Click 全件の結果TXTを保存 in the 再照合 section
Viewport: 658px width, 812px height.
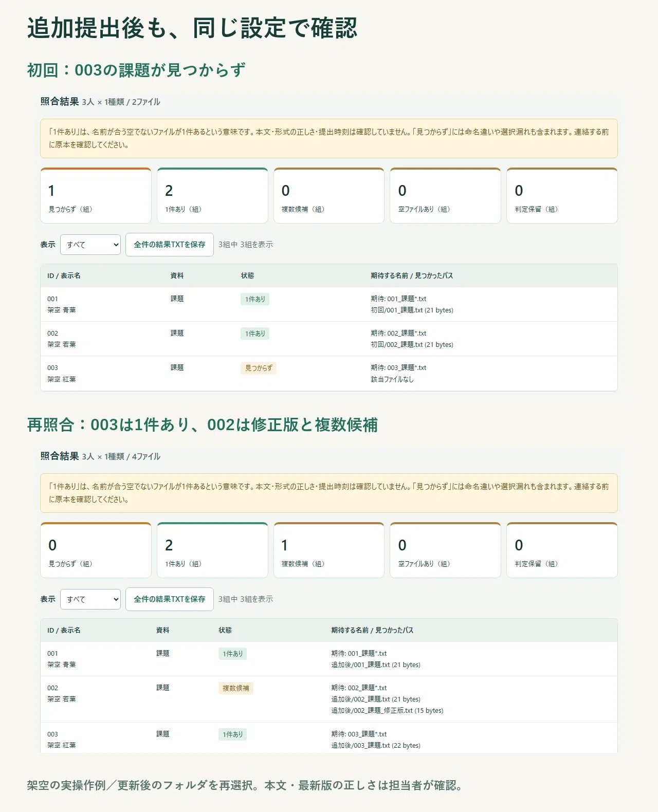pyautogui.click(x=170, y=599)
